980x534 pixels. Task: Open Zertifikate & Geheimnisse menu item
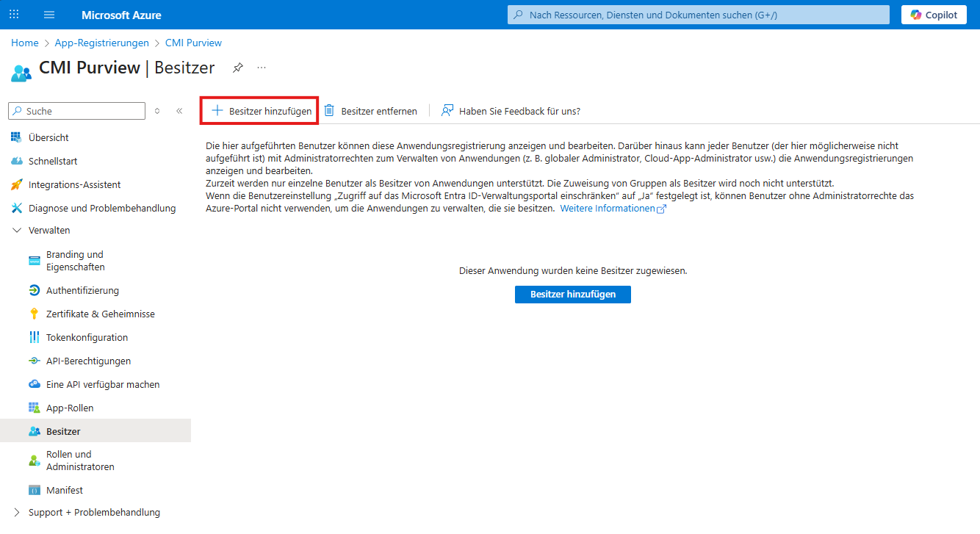[x=100, y=314]
